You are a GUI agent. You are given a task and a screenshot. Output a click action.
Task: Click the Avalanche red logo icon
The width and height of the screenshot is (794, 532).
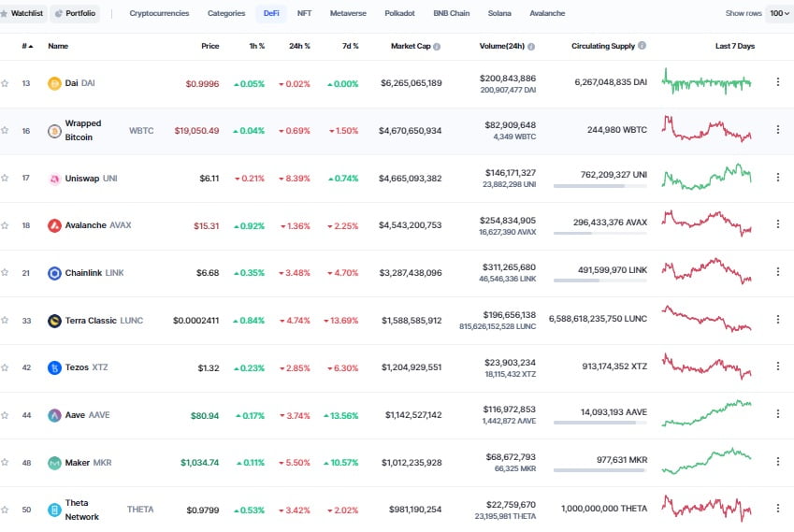[54, 225]
